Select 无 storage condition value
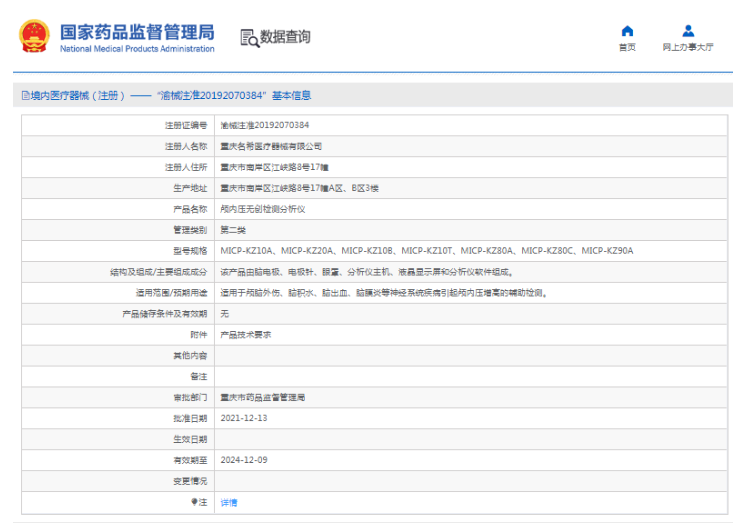Viewport: 745px width, 524px height. [225, 314]
